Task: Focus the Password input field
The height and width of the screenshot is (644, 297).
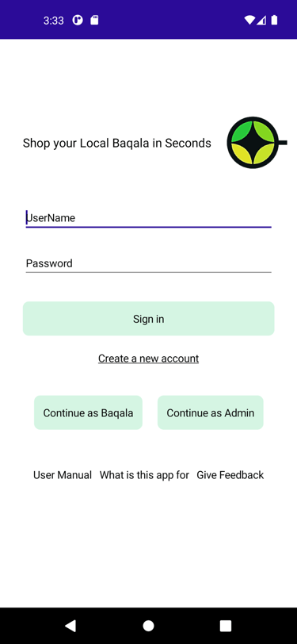Action: click(x=149, y=263)
